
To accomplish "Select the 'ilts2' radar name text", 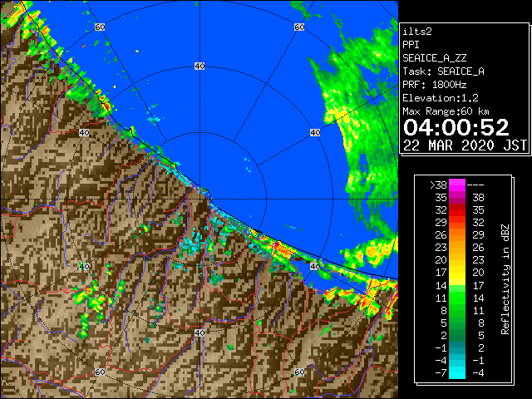I will click(x=417, y=32).
